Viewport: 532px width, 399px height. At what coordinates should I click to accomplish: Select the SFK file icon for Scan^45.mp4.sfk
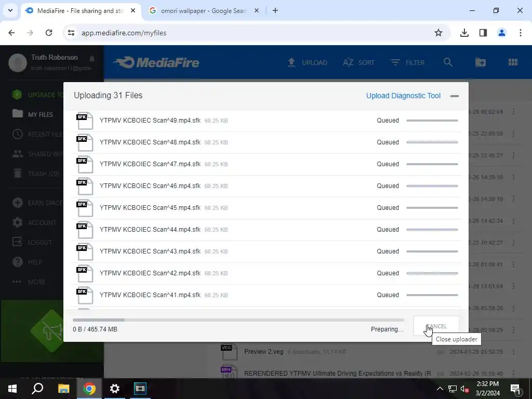click(85, 208)
